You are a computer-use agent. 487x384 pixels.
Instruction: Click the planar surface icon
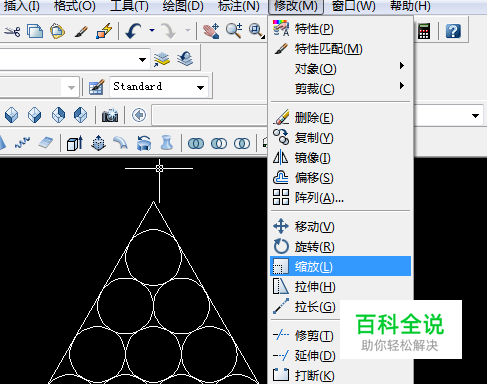click(x=46, y=143)
